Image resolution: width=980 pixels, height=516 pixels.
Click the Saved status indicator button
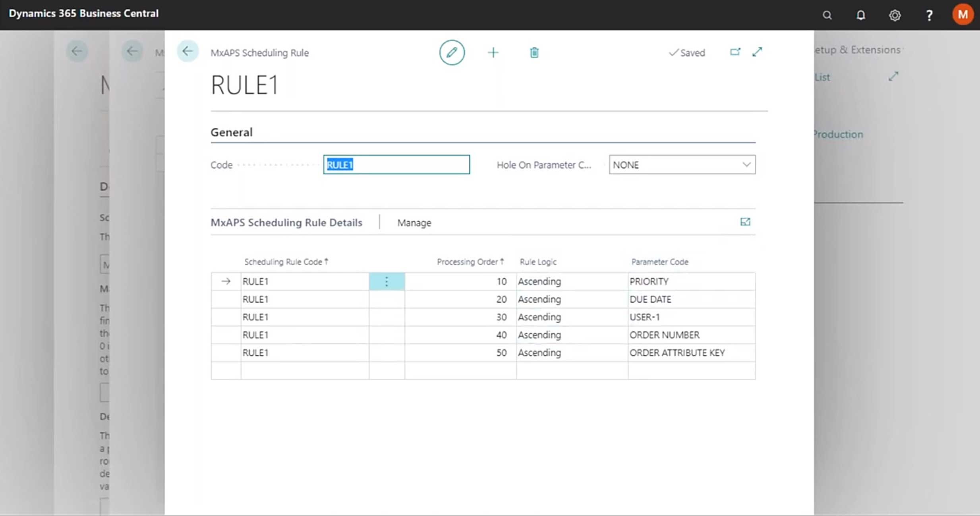686,52
